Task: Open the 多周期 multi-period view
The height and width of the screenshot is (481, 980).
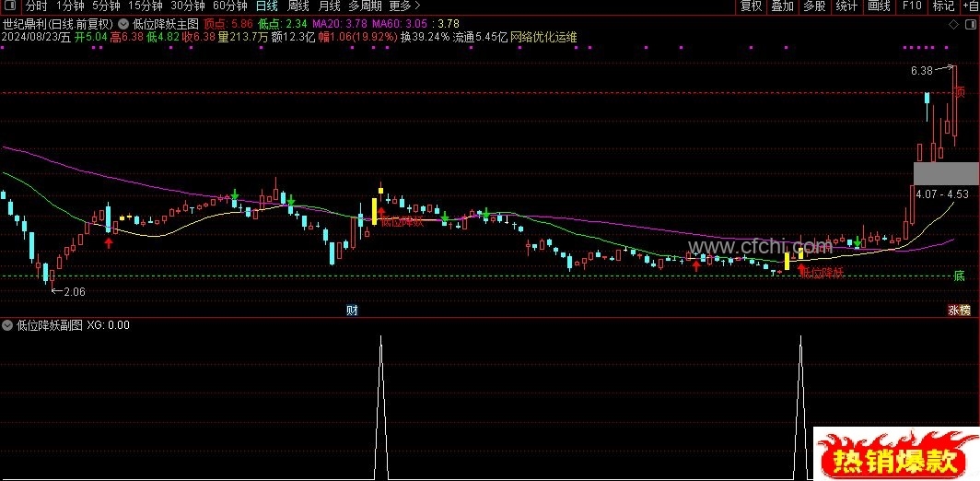Action: [365, 6]
